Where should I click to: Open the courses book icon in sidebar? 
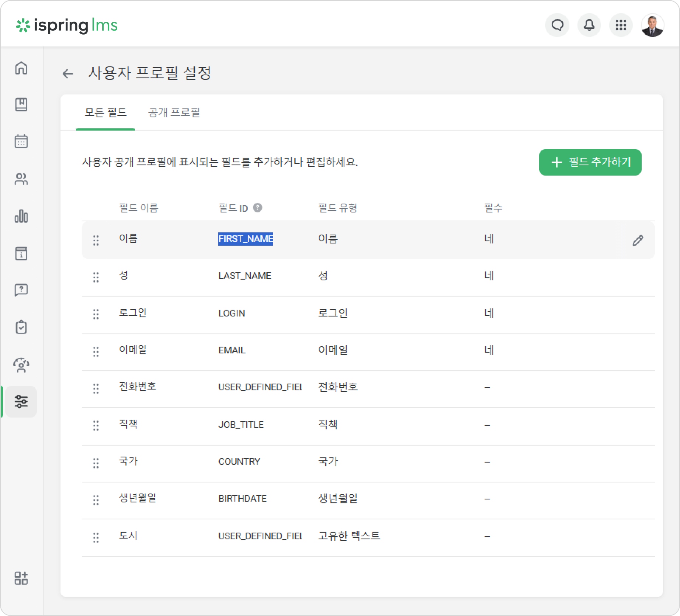click(21, 104)
